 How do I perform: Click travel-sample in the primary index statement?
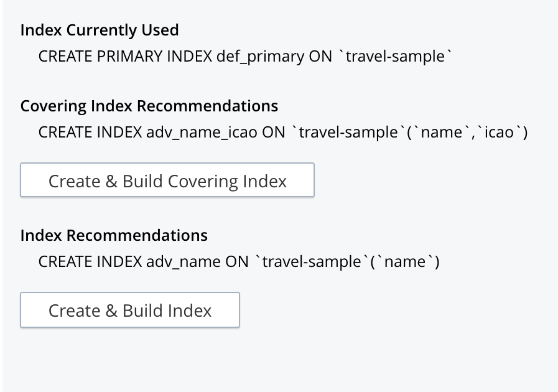coord(395,56)
